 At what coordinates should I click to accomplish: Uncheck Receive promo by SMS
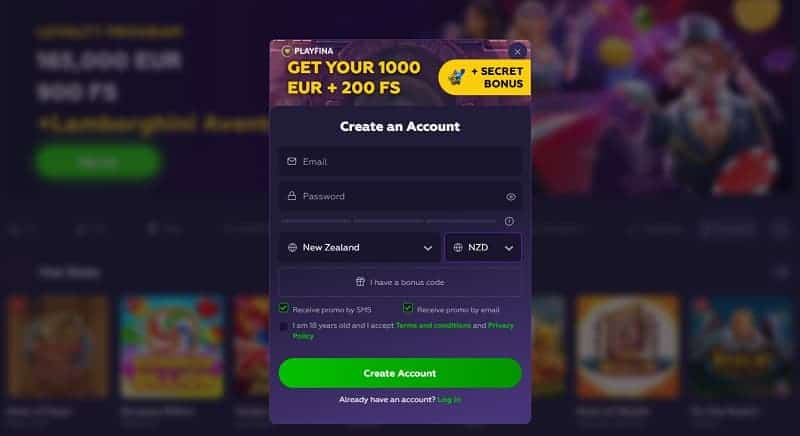[284, 308]
